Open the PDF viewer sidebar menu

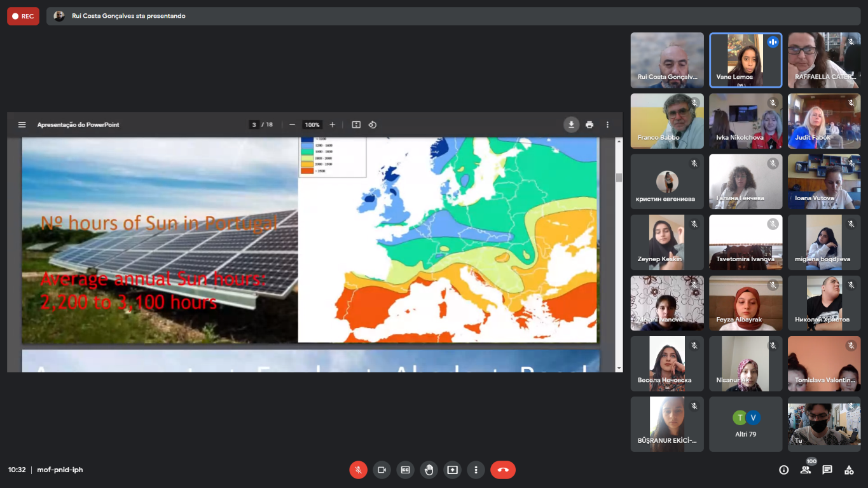point(22,125)
